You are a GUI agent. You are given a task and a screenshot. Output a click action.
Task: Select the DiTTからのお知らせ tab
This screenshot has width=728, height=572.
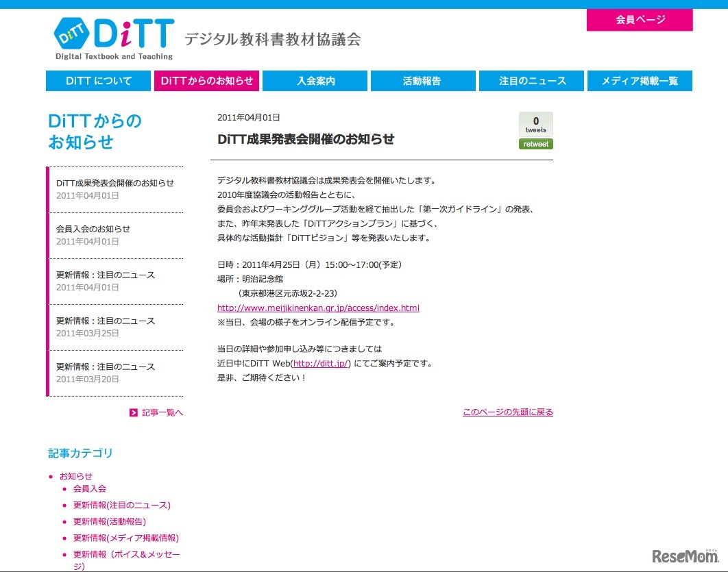(206, 81)
